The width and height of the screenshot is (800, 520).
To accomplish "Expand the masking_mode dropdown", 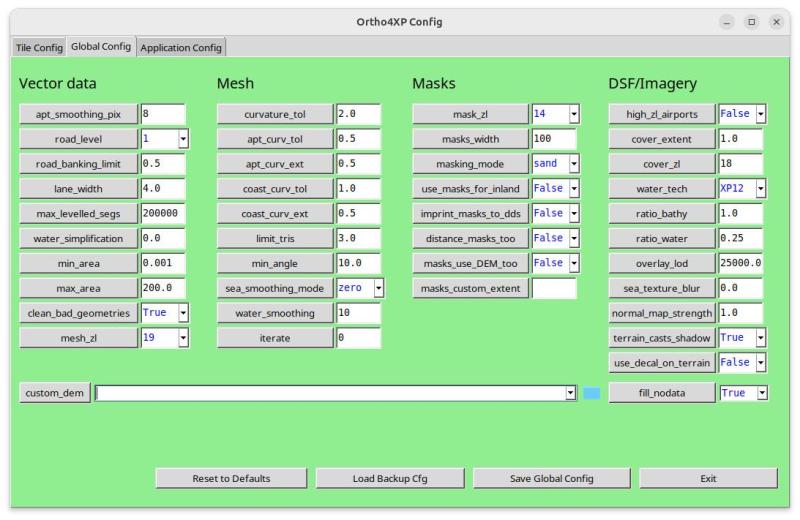I will click(x=574, y=164).
